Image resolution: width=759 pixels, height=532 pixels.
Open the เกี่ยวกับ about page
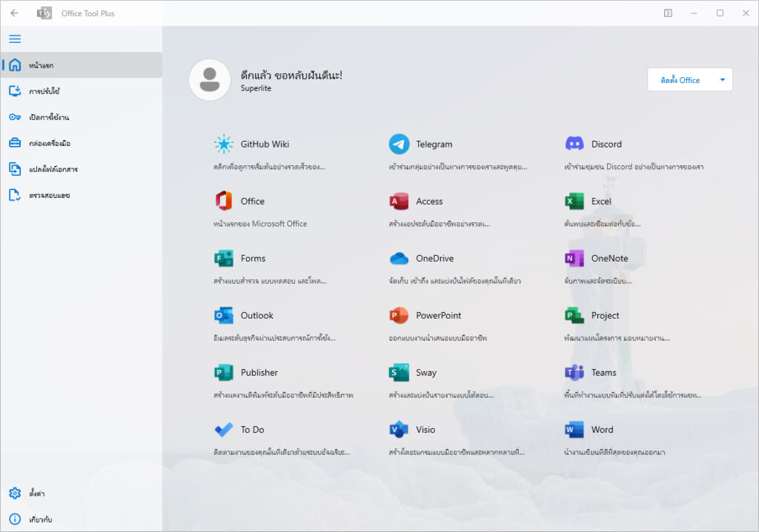point(82,519)
